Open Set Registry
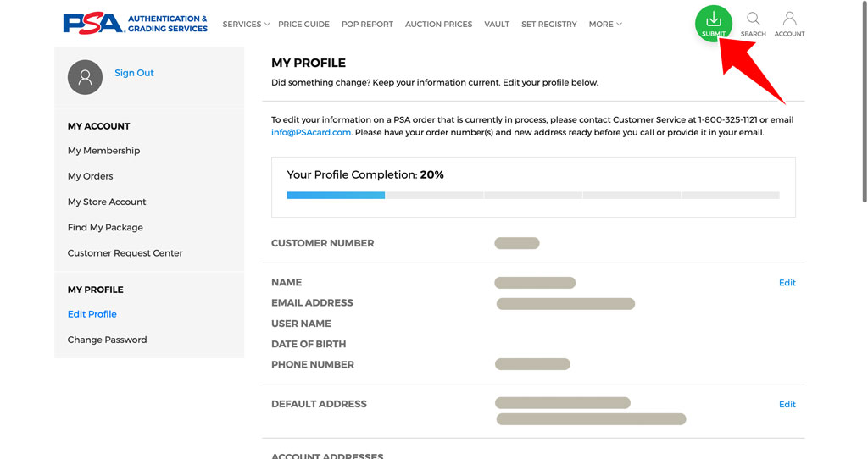The width and height of the screenshot is (868, 459). pos(548,25)
